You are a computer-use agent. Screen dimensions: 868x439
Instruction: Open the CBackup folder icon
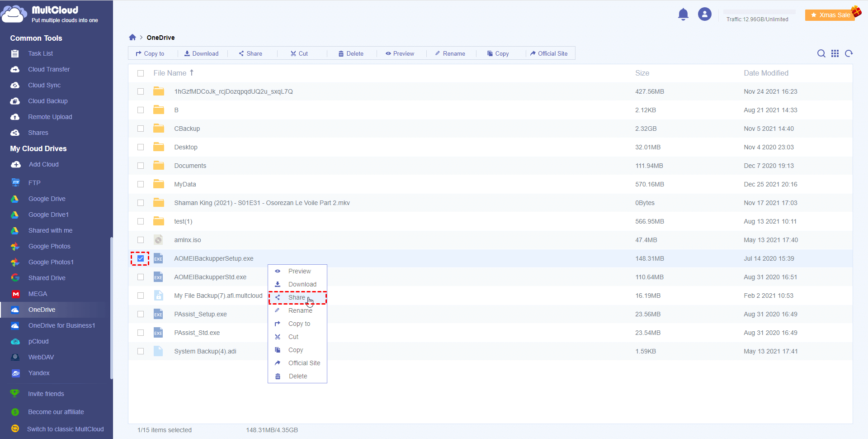click(x=159, y=129)
